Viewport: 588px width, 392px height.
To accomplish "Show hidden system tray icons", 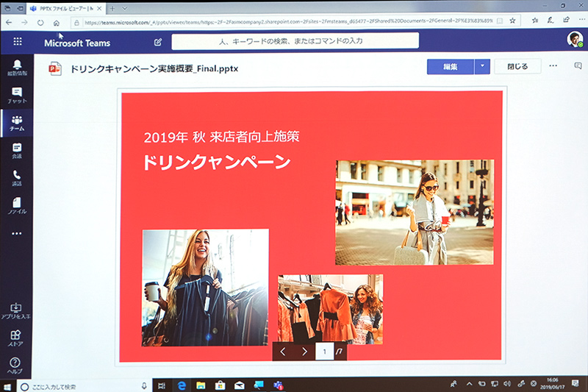I will [x=469, y=383].
